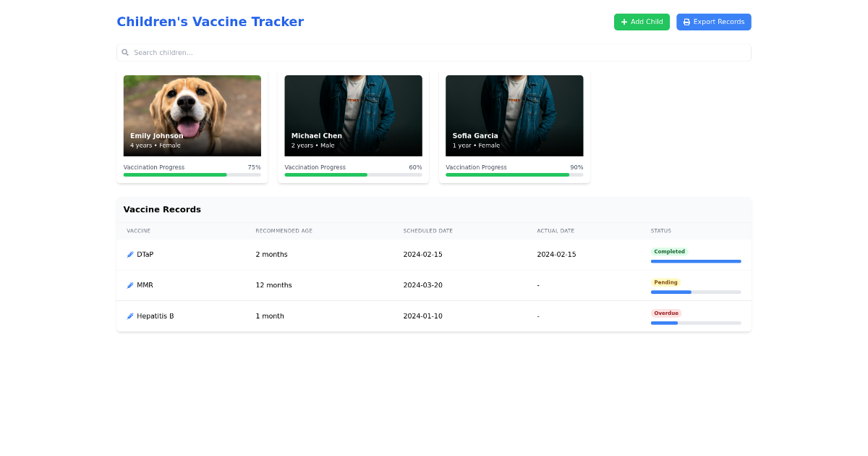Click the magnifying glass search icon
Viewport: 868px width, 456px height.
(x=125, y=52)
